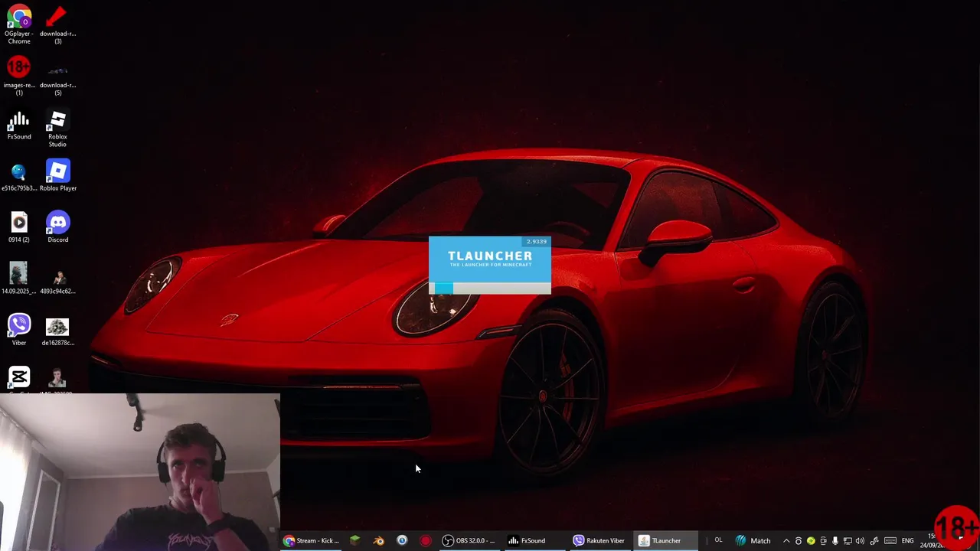Viewport: 980px width, 551px height.
Task: Open the de162878c... image file
Action: click(x=57, y=331)
